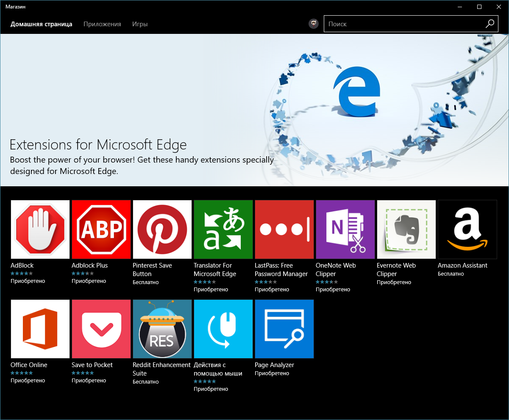Click the star rating under Office Online
This screenshot has height=420, width=509.
pos(22,373)
